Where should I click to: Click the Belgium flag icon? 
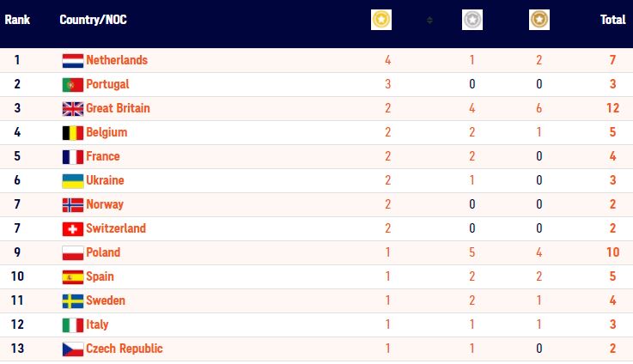(72, 132)
